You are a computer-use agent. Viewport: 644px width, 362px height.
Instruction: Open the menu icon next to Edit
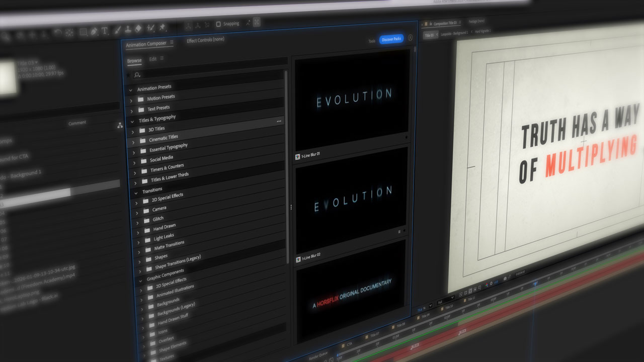click(x=162, y=58)
